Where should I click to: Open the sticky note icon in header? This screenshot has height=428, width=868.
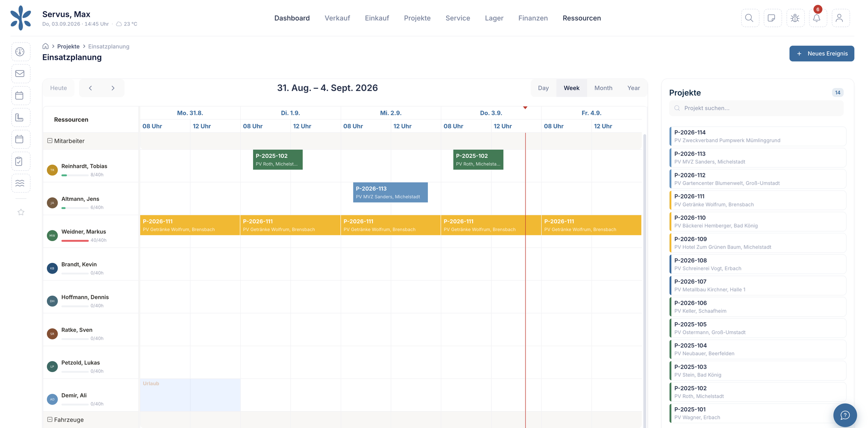point(772,18)
